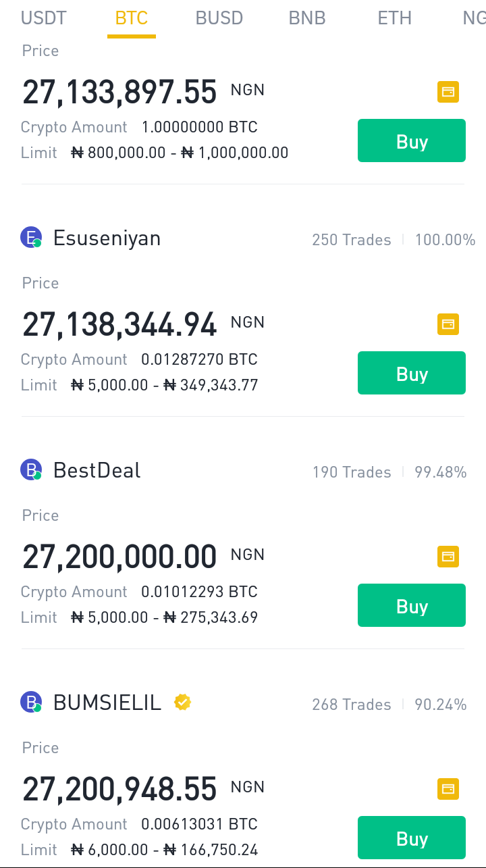
Task: Open merchant BUMSIELIL's name link
Action: coord(107,703)
